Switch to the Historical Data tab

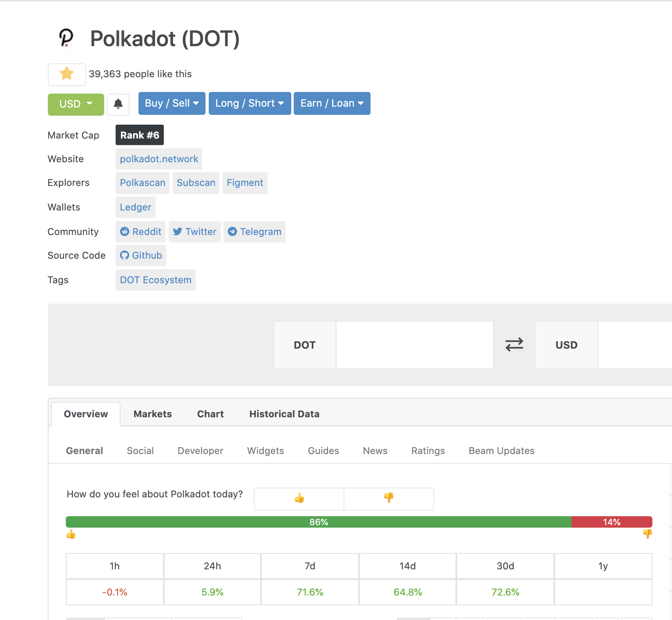(284, 414)
